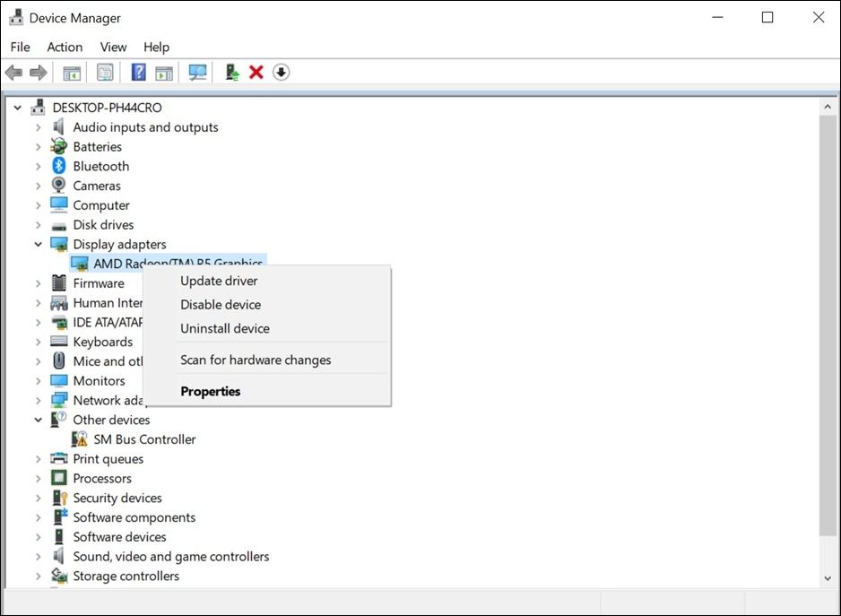Click the Cameras webcam icon in tree
This screenshot has width=841, height=616.
pos(59,186)
